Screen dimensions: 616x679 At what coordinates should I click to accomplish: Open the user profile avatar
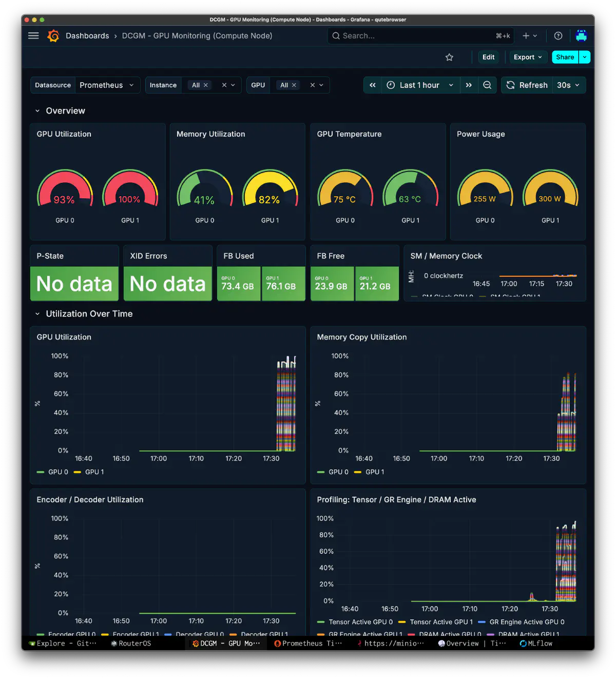[581, 35]
